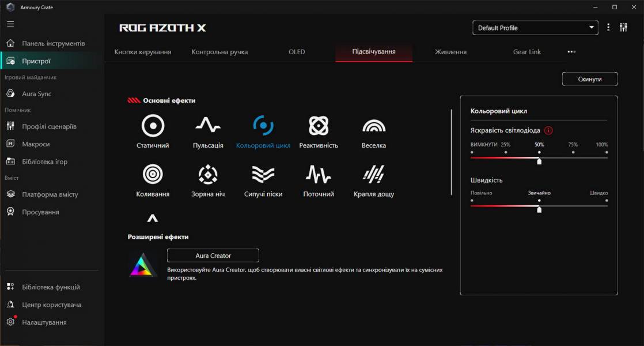Open the Default Profile dropdown

(x=535, y=27)
